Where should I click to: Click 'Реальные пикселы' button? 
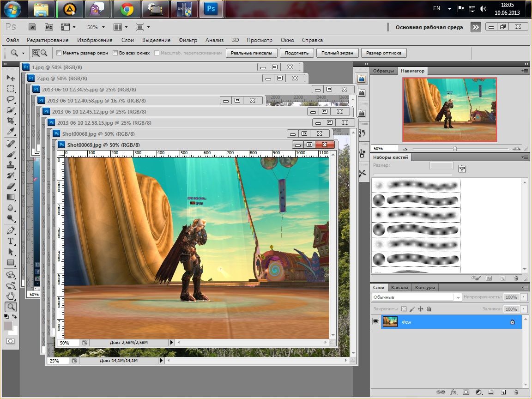click(x=251, y=53)
